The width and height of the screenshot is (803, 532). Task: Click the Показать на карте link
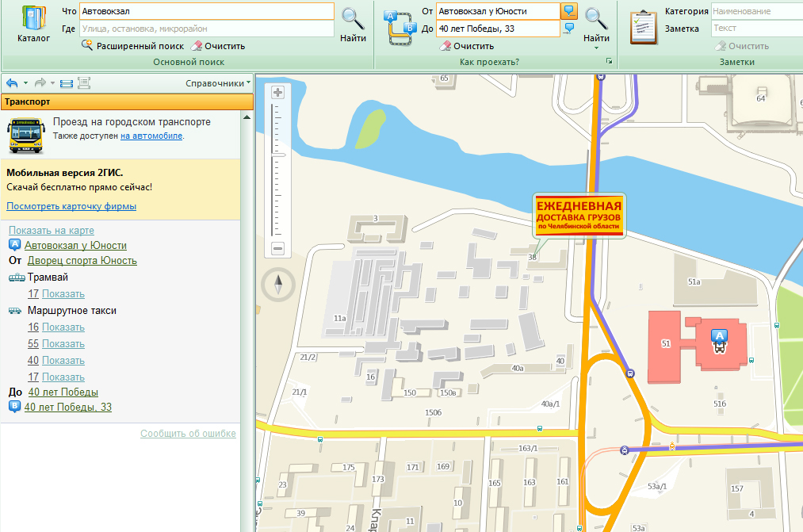click(52, 230)
